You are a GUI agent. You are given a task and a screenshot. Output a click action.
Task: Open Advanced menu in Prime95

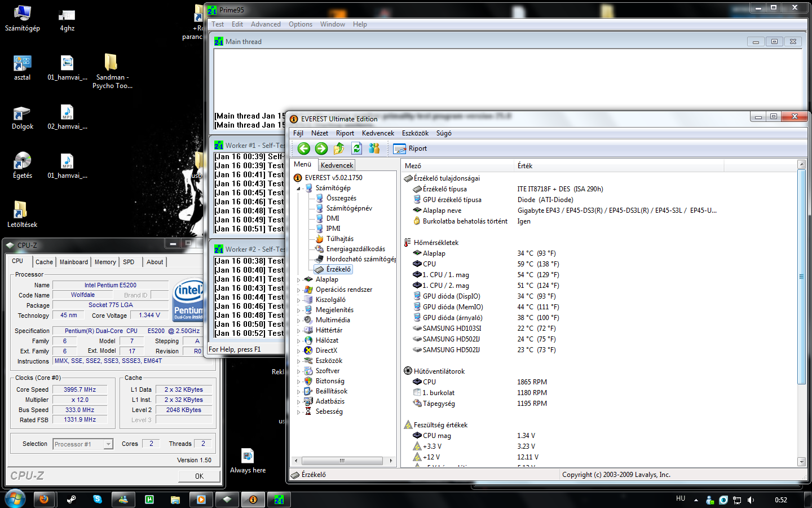tap(266, 24)
